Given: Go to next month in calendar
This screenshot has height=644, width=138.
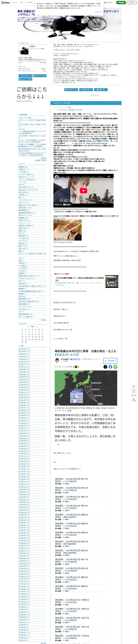Looking at the screenshot, I should (x=37, y=327).
